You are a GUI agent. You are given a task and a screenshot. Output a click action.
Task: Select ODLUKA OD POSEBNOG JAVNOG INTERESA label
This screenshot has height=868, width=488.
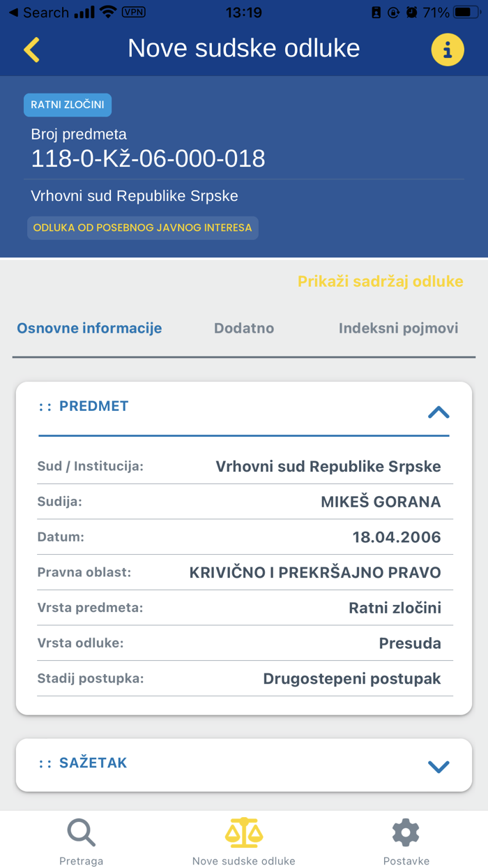[x=142, y=227]
